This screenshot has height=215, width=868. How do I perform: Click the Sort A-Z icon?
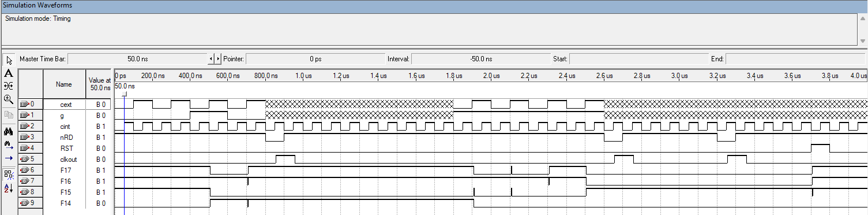pos(9,188)
